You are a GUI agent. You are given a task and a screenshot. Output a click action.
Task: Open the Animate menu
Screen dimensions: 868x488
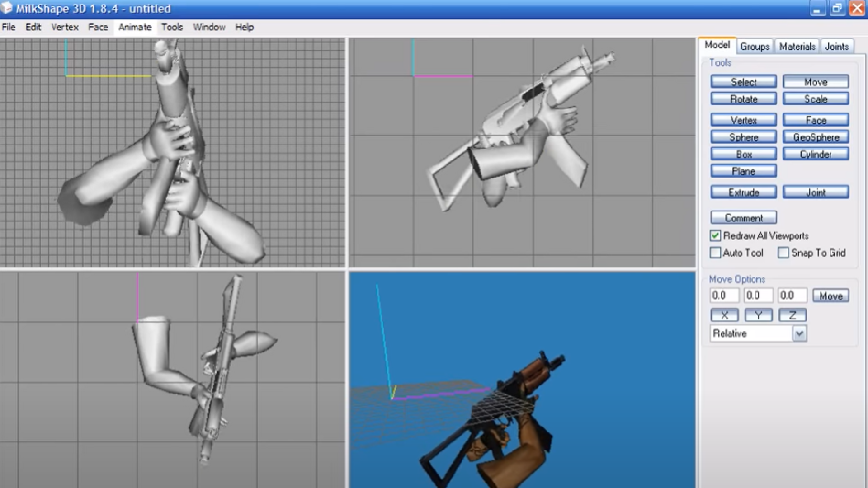pos(135,27)
